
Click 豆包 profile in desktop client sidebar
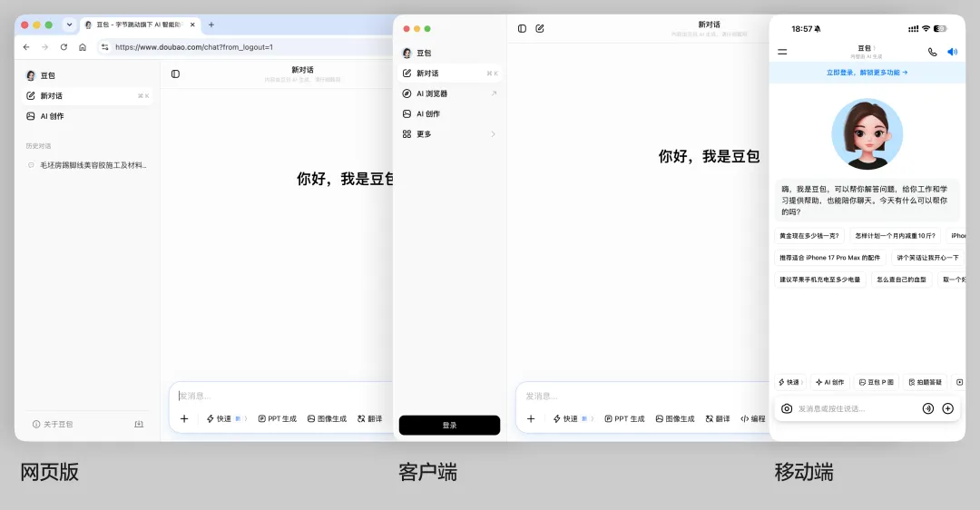(x=416, y=54)
